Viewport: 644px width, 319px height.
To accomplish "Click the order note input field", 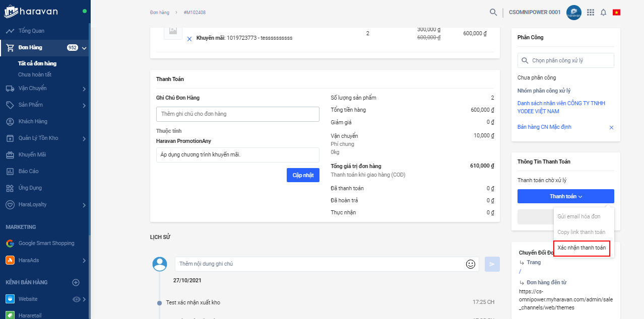I will [237, 114].
